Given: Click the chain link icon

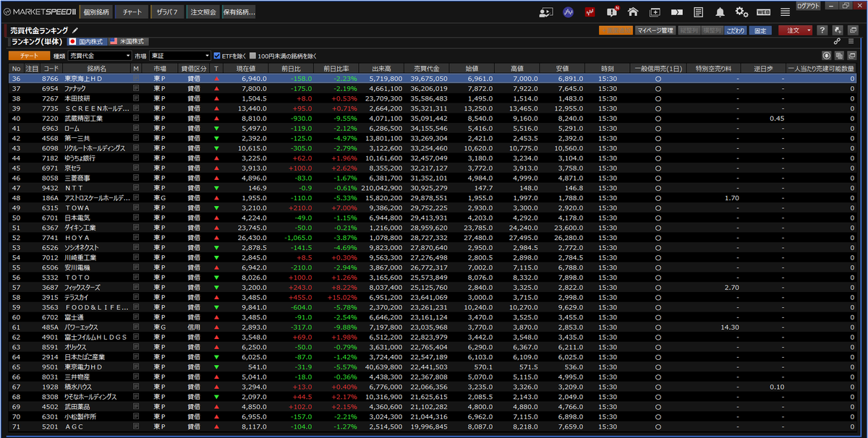Looking at the screenshot, I should 837,41.
